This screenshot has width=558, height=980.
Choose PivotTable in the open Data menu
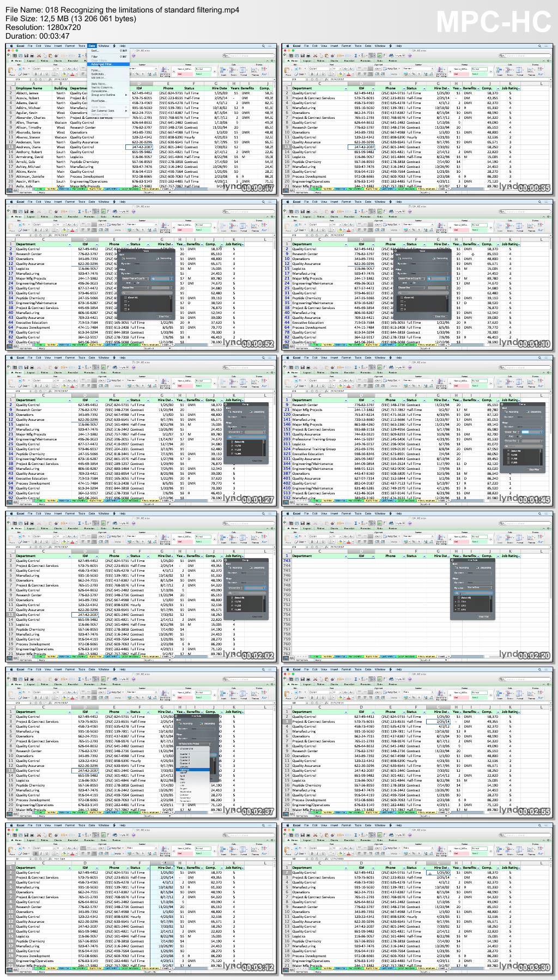pos(98,101)
